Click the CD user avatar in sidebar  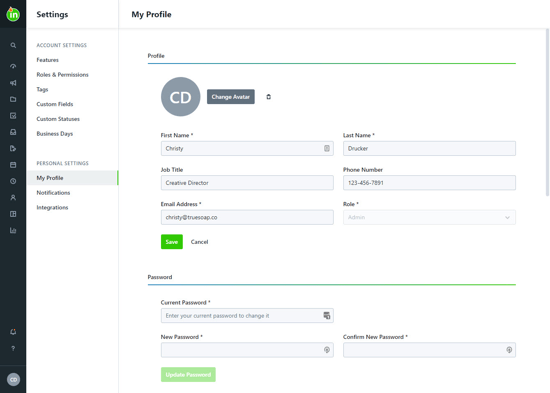point(13,380)
